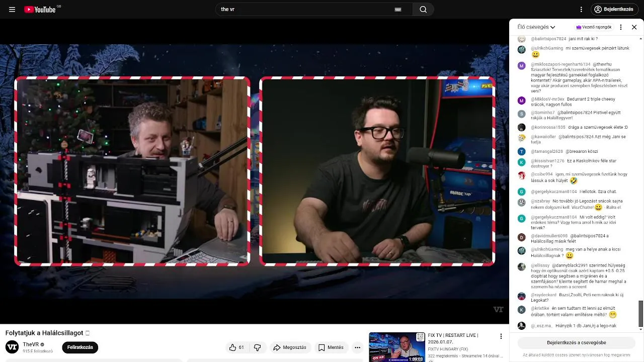
Task: Open @Sominho7 avatar in chat
Action: (x=522, y=114)
